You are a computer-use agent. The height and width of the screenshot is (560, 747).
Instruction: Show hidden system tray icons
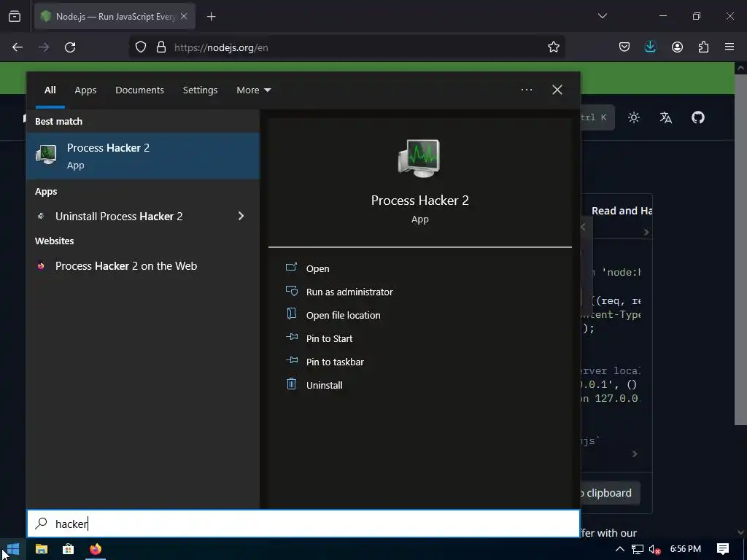[620, 549]
